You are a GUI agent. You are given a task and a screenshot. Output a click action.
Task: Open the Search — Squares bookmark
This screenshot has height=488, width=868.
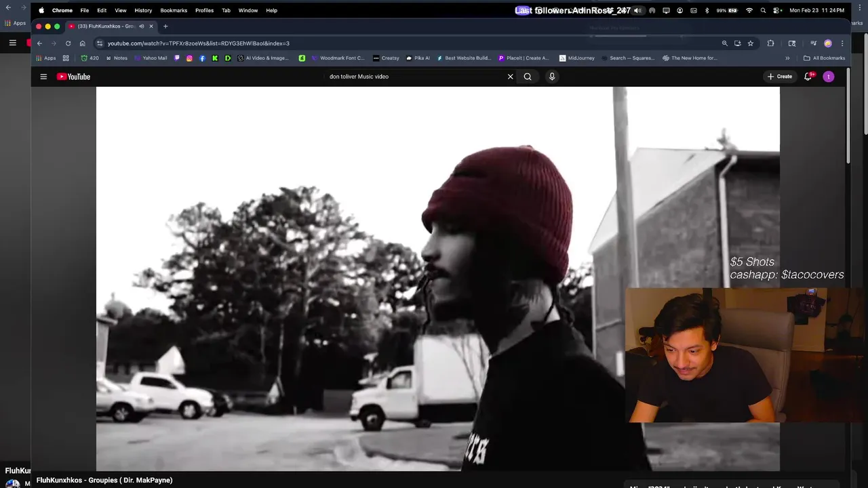pos(628,58)
